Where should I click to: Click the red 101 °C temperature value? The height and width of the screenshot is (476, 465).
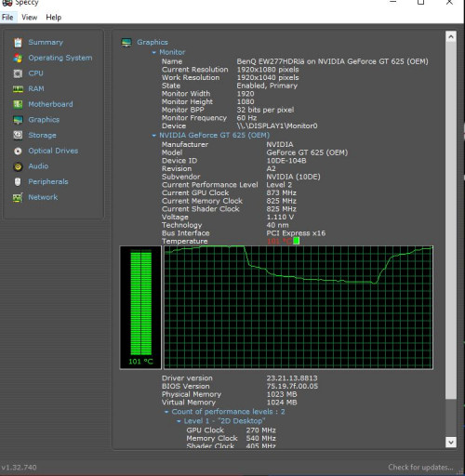tap(279, 241)
